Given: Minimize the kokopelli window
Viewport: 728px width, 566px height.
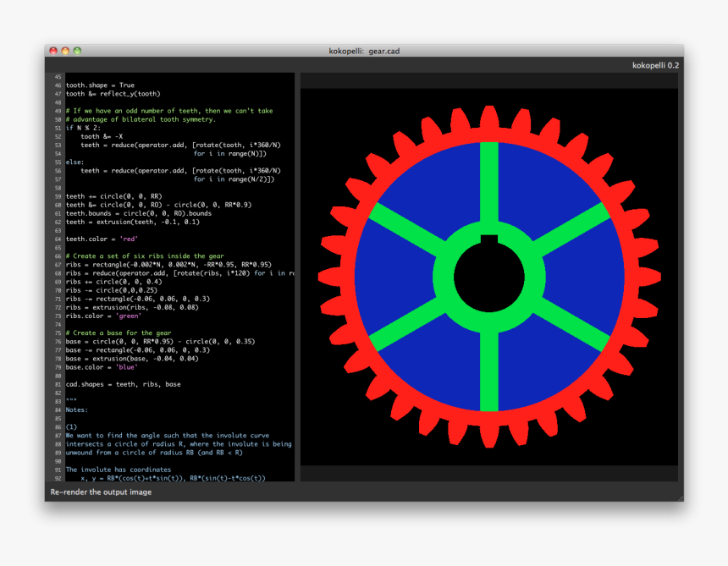Looking at the screenshot, I should coord(65,51).
